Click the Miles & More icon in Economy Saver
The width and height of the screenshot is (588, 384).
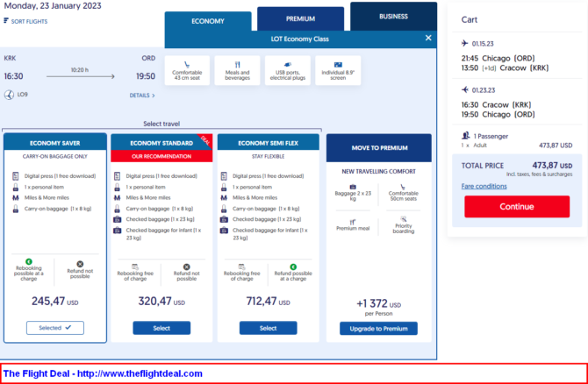click(x=16, y=198)
